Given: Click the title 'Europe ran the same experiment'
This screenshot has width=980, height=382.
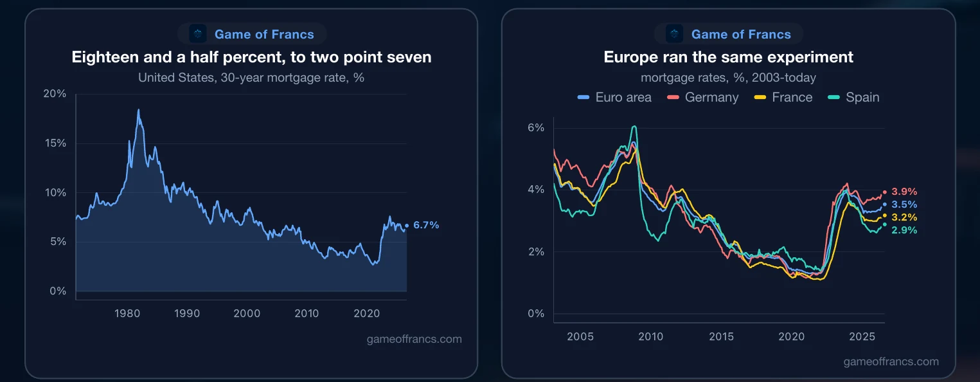Looking at the screenshot, I should point(729,57).
